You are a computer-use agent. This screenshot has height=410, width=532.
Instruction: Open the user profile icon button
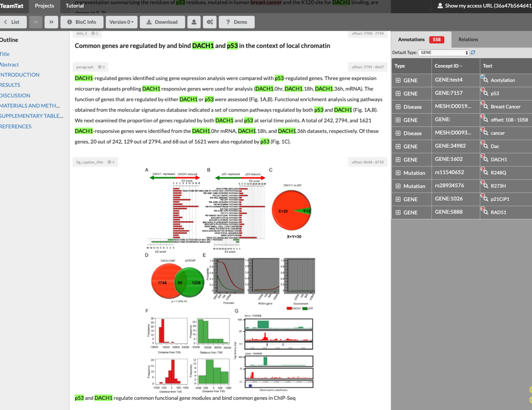(x=194, y=22)
